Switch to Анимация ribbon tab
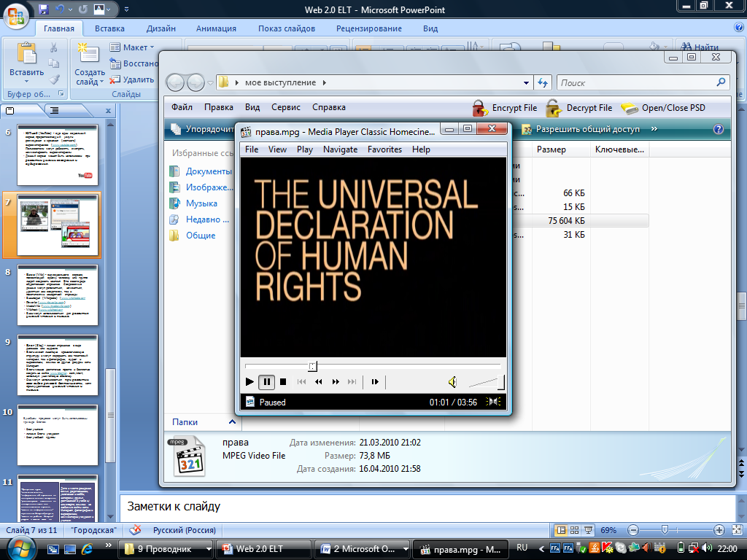This screenshot has height=560, width=747. coord(216,28)
